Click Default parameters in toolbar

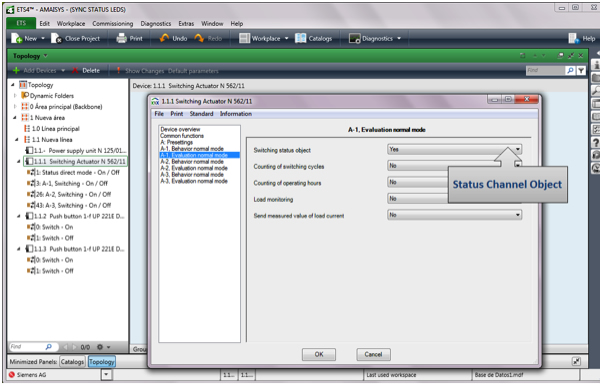click(x=193, y=71)
